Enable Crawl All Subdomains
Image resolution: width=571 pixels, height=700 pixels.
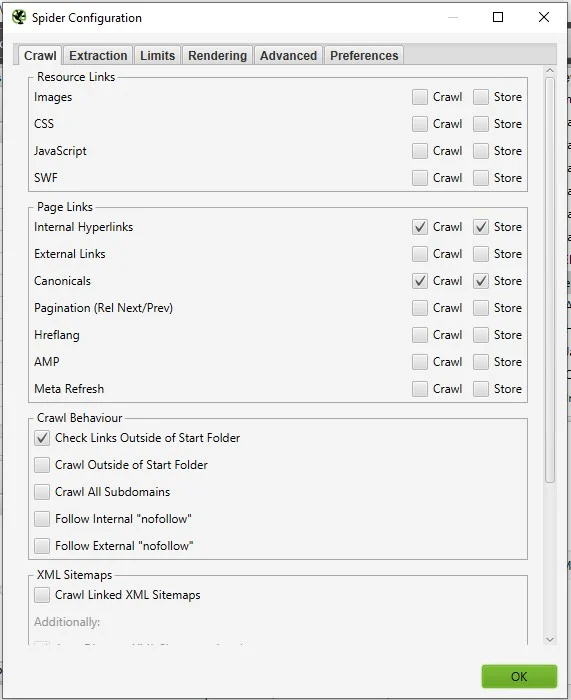click(x=42, y=492)
